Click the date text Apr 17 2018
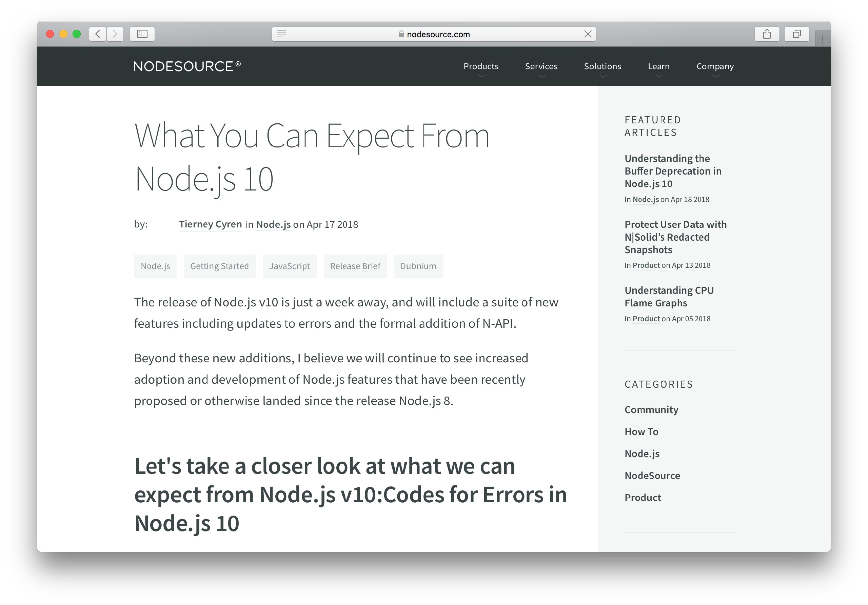 pos(332,224)
